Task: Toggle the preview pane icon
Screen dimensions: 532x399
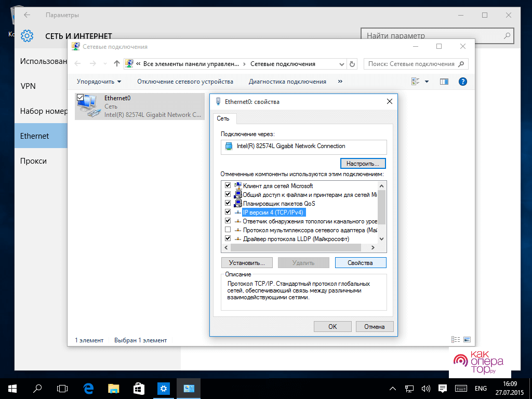Action: tap(444, 82)
